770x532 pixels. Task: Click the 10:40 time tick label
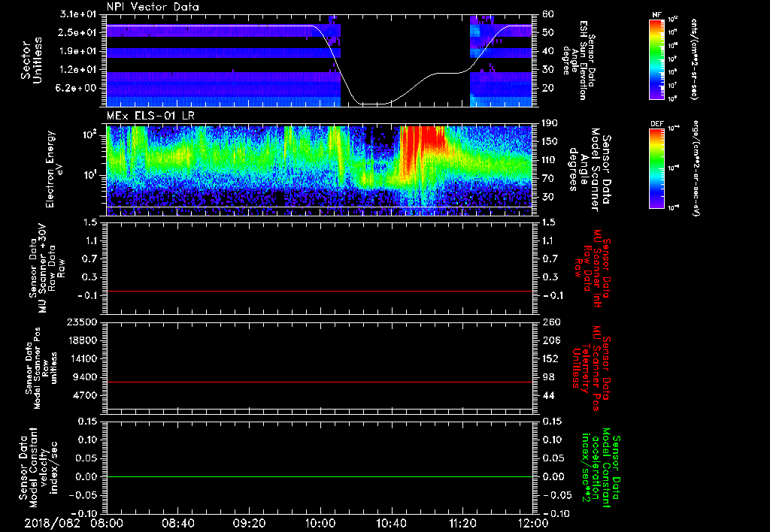(x=391, y=524)
